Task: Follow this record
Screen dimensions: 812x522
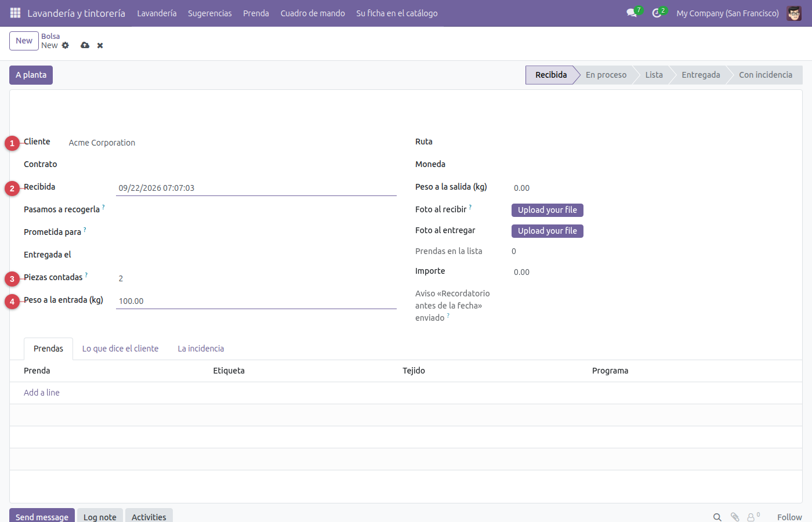Action: (x=789, y=517)
